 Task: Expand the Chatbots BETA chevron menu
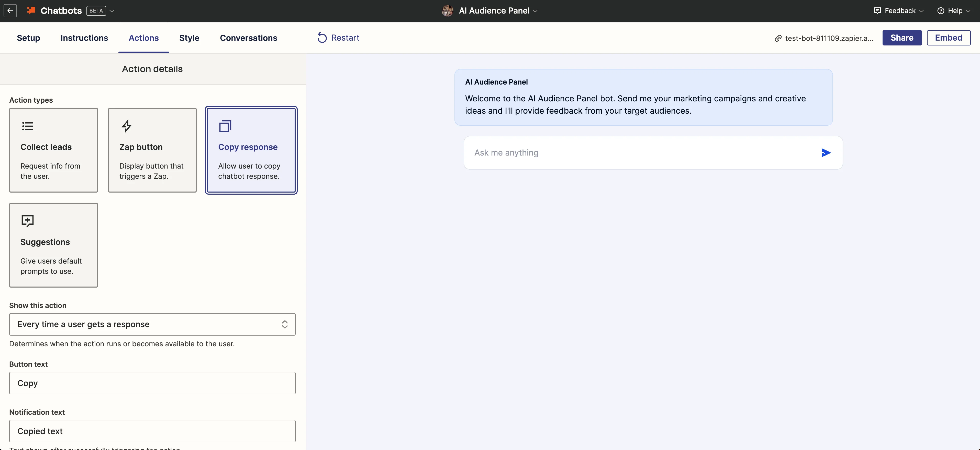[112, 11]
